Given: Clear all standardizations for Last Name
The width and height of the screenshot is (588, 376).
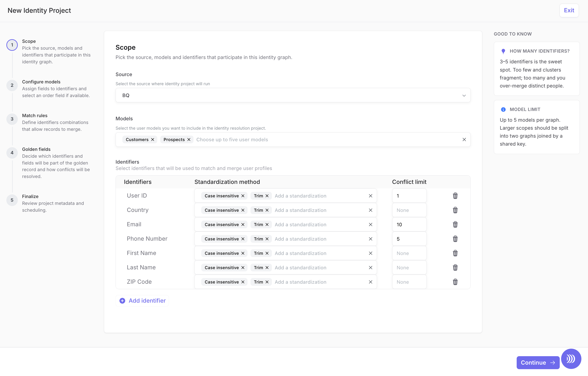Looking at the screenshot, I should [370, 268].
